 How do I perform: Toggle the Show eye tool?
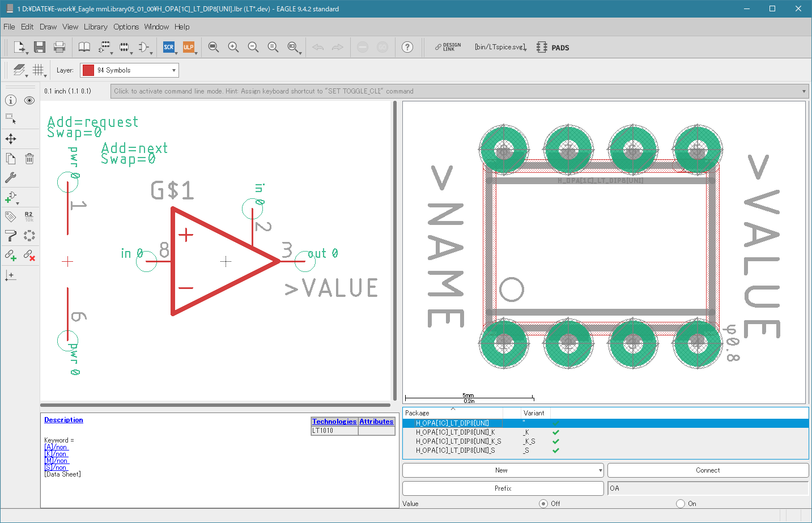tap(29, 100)
